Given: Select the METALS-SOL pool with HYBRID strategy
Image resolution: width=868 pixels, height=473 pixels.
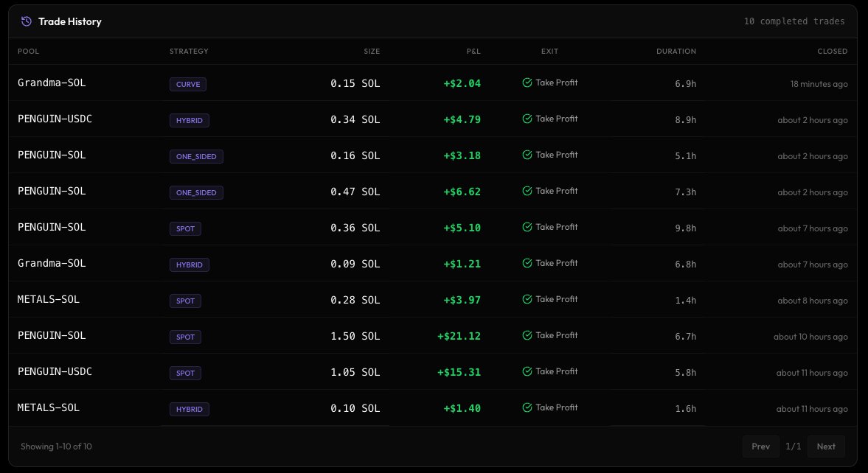Looking at the screenshot, I should (48, 407).
